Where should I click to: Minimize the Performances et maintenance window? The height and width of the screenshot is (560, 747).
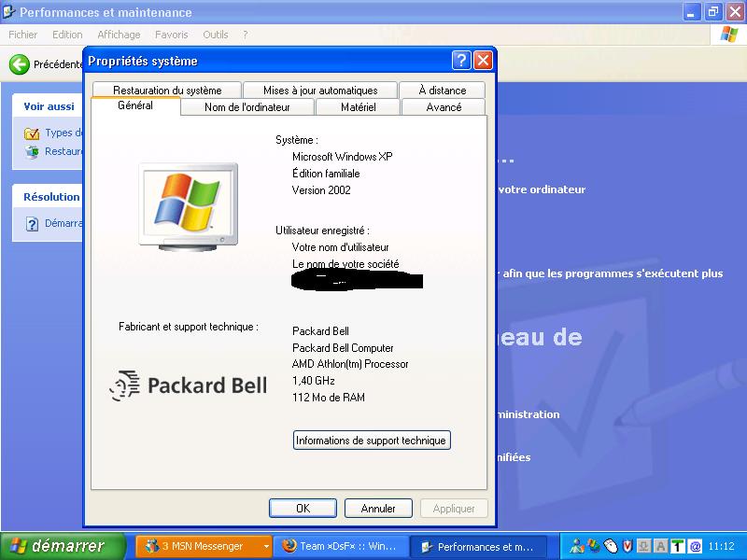coord(692,12)
